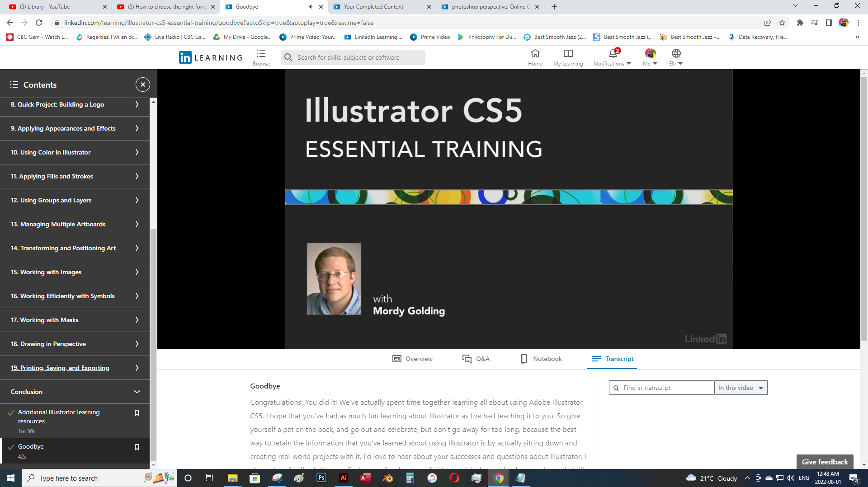Image resolution: width=868 pixels, height=487 pixels.
Task: Close the Contents sidebar panel
Action: click(142, 84)
